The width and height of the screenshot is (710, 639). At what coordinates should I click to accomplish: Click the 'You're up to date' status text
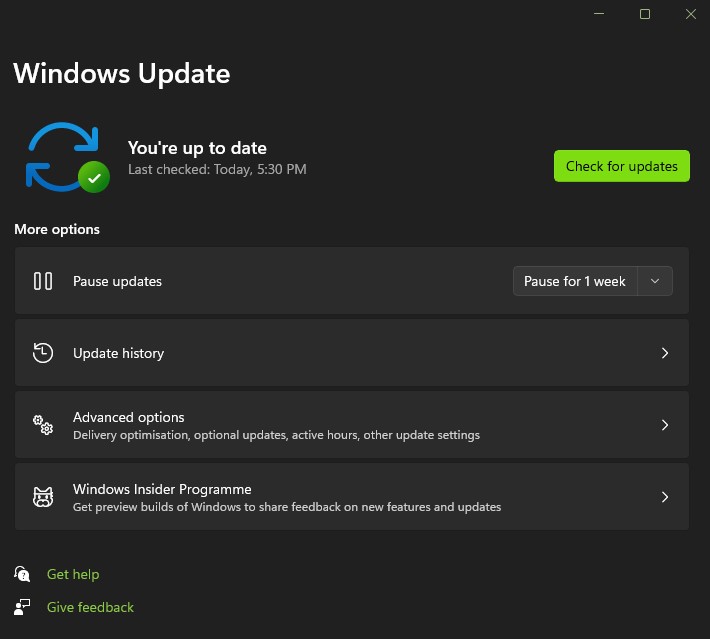coord(197,148)
